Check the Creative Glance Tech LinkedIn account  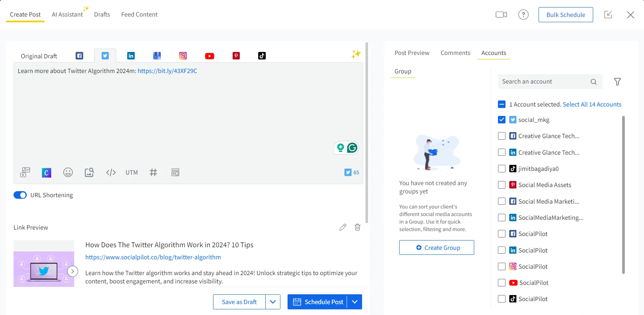click(502, 152)
